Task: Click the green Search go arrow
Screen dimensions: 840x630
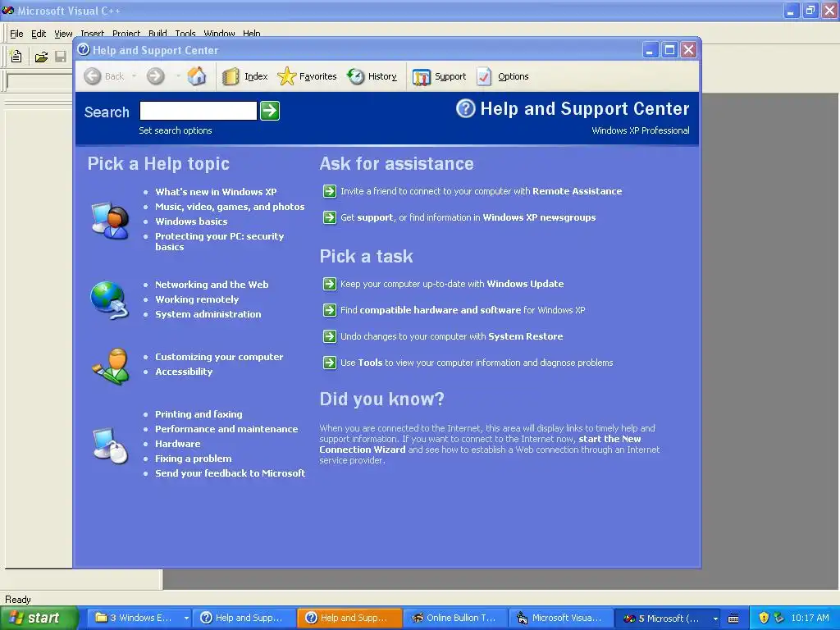Action: 270,111
